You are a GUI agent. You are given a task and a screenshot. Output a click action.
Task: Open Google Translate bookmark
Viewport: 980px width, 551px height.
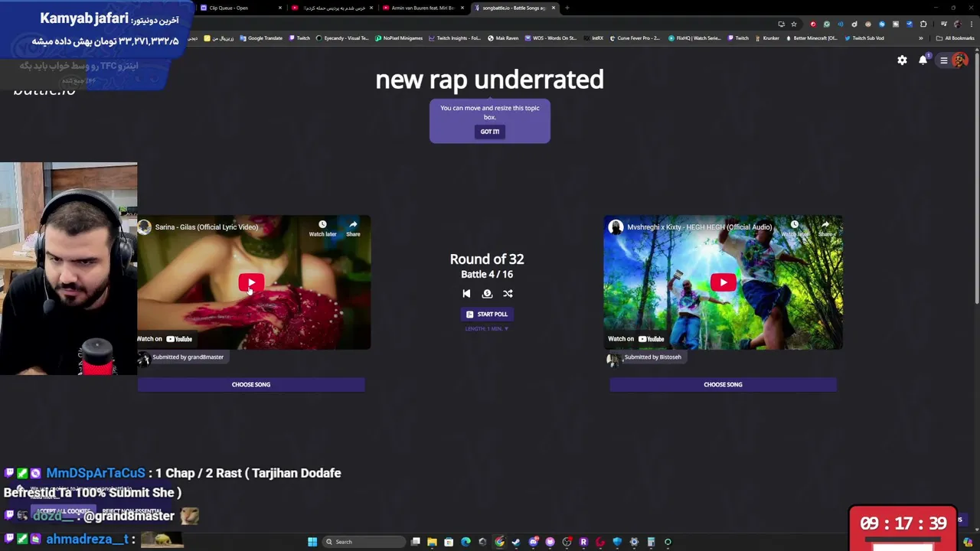click(x=260, y=37)
